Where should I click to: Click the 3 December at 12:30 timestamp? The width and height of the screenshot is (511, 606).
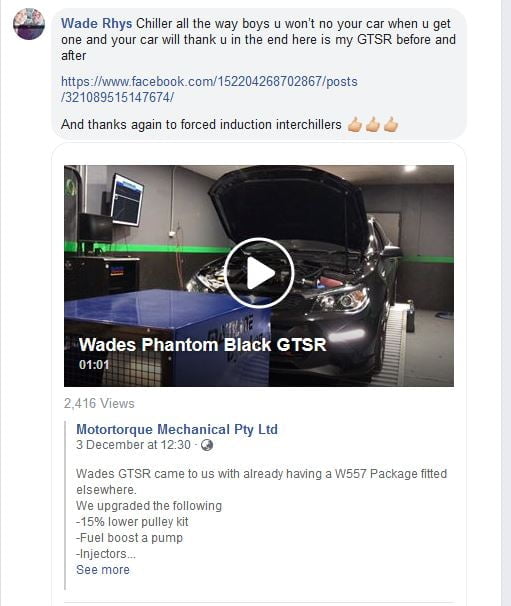[133, 445]
